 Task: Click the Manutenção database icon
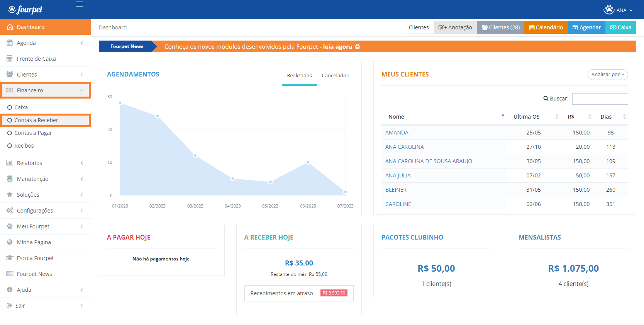[10, 179]
